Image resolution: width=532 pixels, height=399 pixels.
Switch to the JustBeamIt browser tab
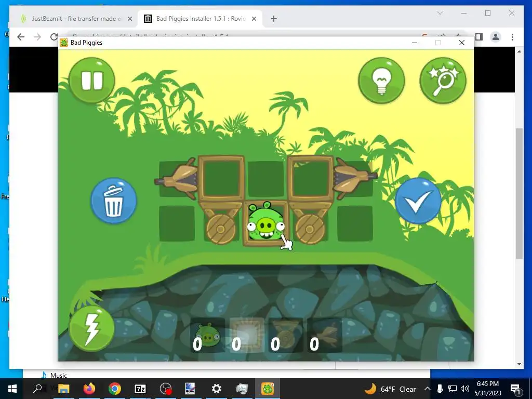pyautogui.click(x=76, y=19)
